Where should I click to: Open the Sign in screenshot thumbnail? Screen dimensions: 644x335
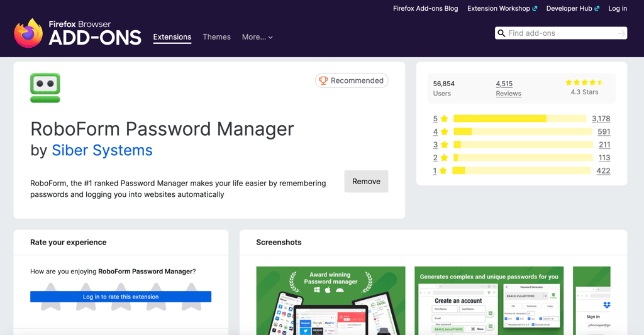[592, 300]
